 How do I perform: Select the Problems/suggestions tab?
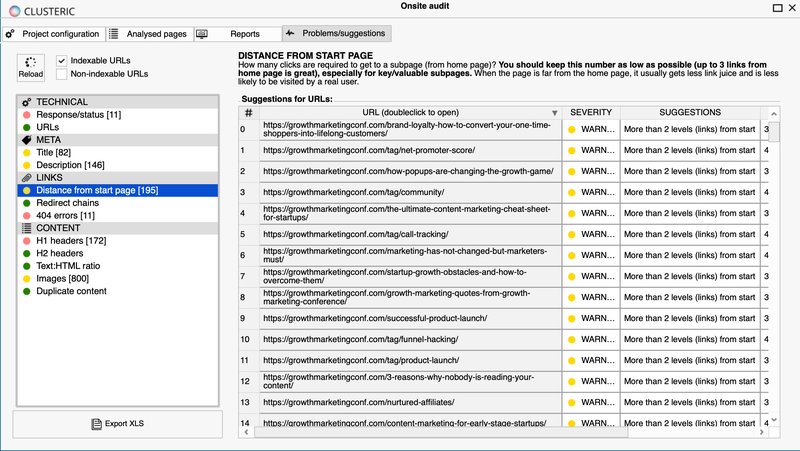pos(337,33)
